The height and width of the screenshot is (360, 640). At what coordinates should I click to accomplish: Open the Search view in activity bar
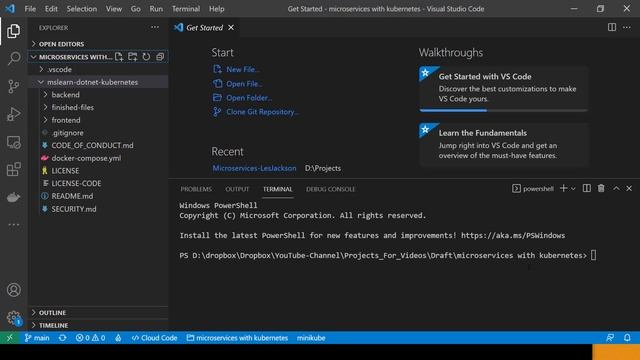tap(13, 58)
